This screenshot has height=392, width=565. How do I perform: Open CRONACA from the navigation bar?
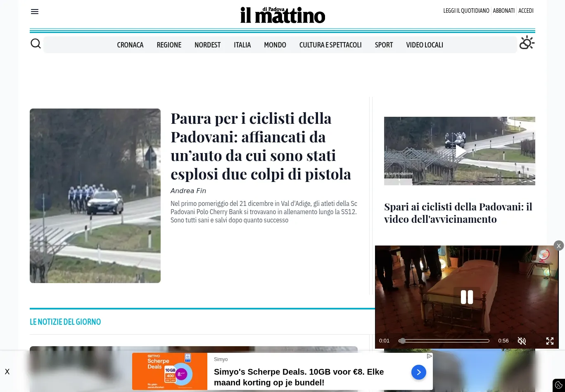130,45
